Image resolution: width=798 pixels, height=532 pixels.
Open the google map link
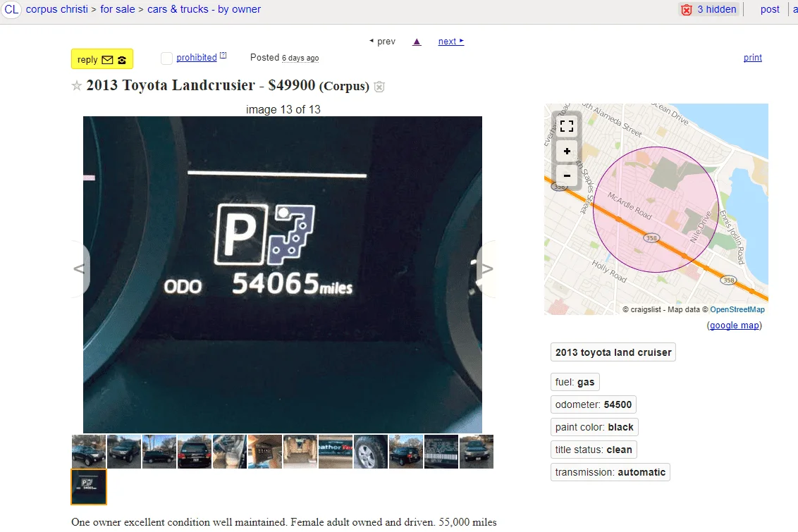(x=734, y=326)
